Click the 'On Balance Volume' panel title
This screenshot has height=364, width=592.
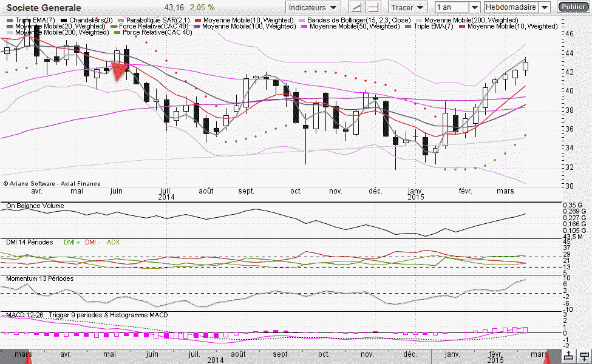pyautogui.click(x=35, y=206)
